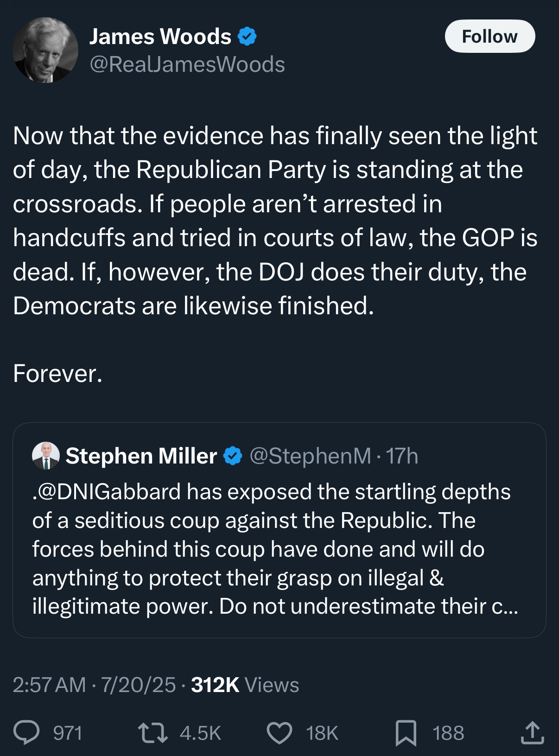Viewport: 559px width, 756px height.
Task: Tap the reply speech bubble icon
Action: coord(26,733)
